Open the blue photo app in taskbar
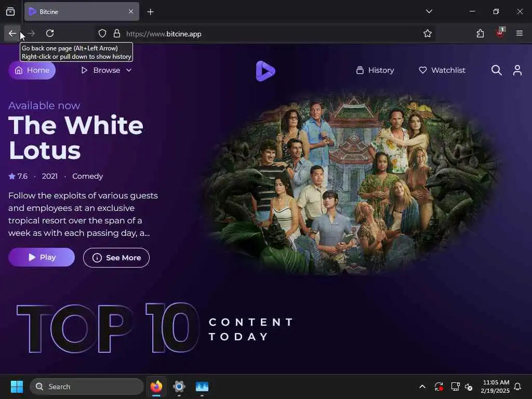The image size is (532, 399). coord(202,387)
